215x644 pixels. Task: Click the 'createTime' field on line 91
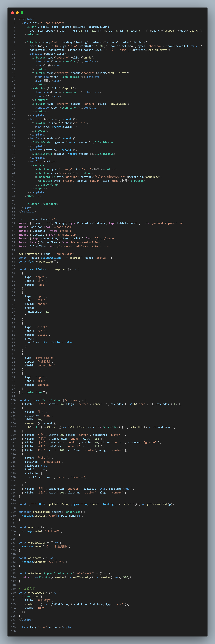(x=45, y=365)
